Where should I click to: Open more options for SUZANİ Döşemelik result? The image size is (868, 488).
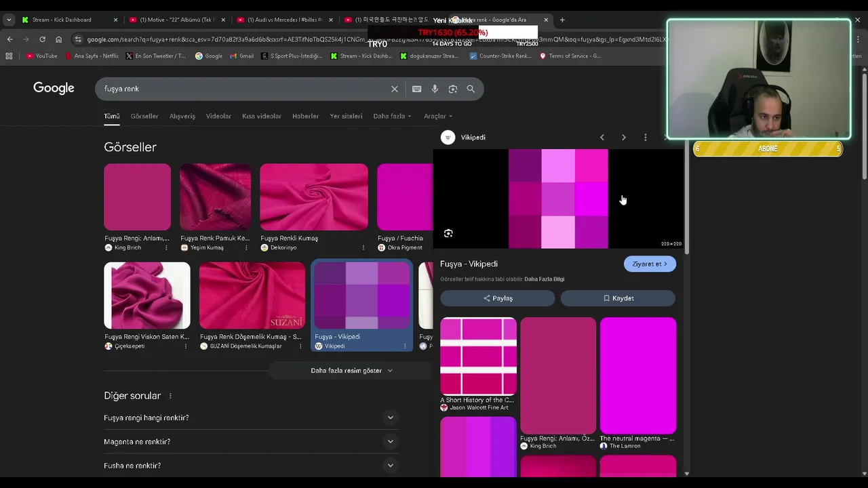[300, 346]
